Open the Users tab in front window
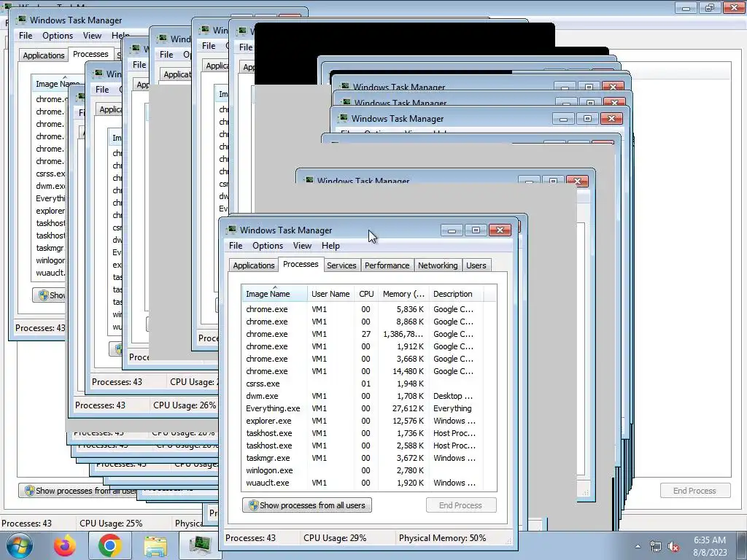The image size is (747, 560). (x=476, y=265)
